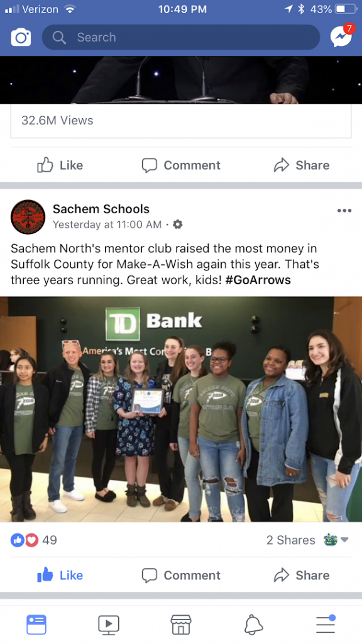Click the post privacy gear icon

[178, 225]
